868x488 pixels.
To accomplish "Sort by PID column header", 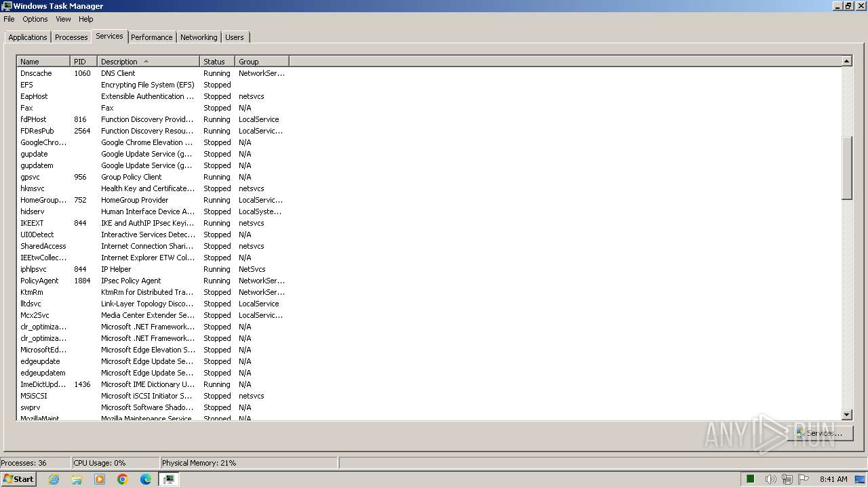I will click(83, 62).
